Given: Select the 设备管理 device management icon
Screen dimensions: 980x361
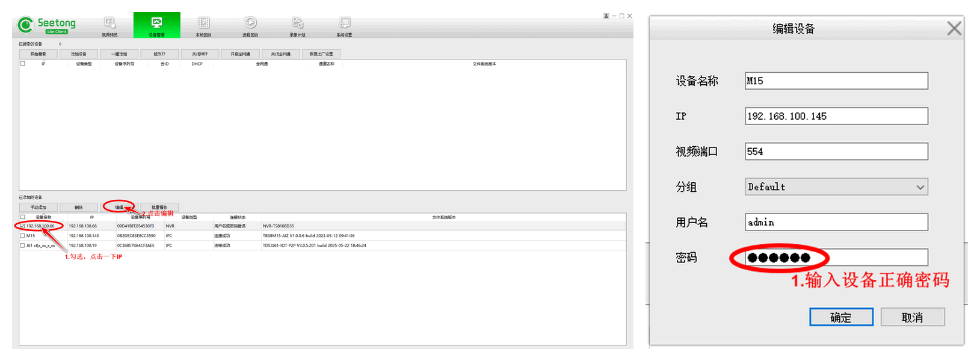Looking at the screenshot, I should pyautogui.click(x=156, y=25).
